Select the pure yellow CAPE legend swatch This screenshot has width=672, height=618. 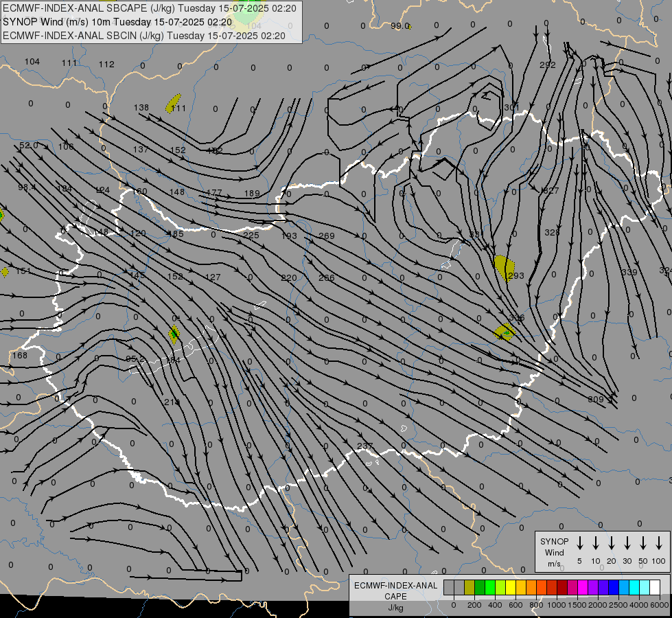tap(511, 587)
